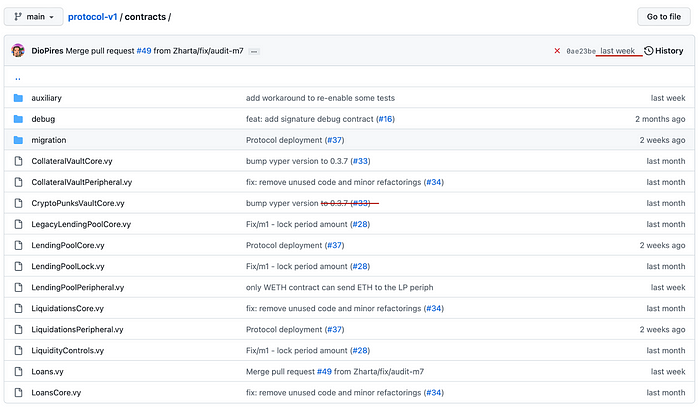
Task: Open the CollateralVaultCore.vy file icon
Action: (x=18, y=161)
